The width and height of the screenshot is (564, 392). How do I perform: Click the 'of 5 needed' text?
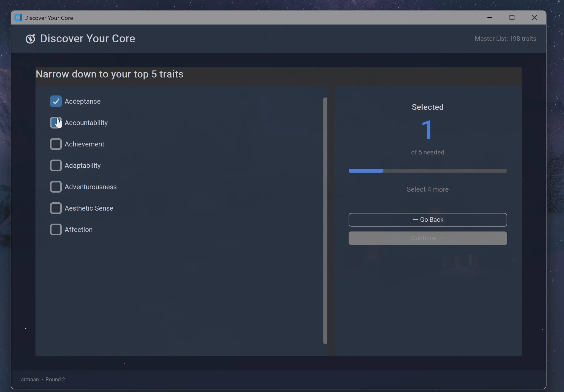click(427, 152)
